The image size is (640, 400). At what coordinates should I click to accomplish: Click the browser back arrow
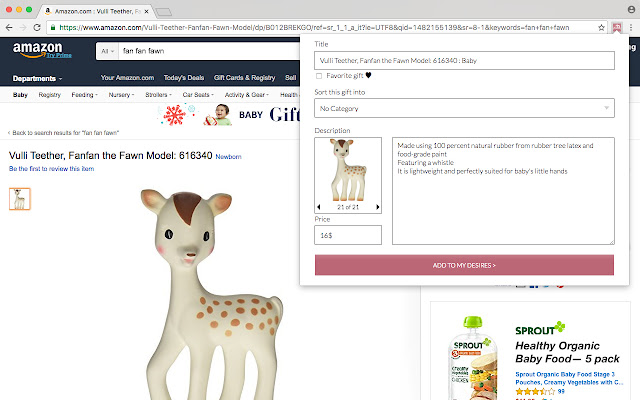tap(9, 27)
